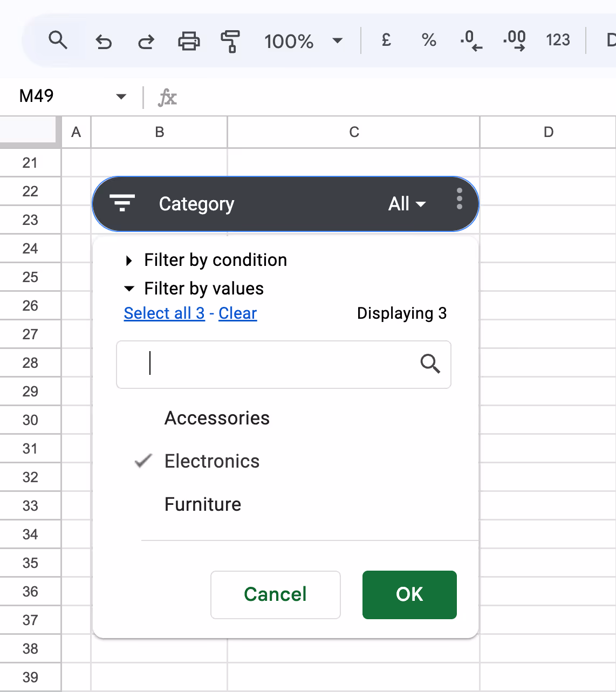The height and width of the screenshot is (692, 616).
Task: Check the Furniture filter value
Action: point(202,504)
